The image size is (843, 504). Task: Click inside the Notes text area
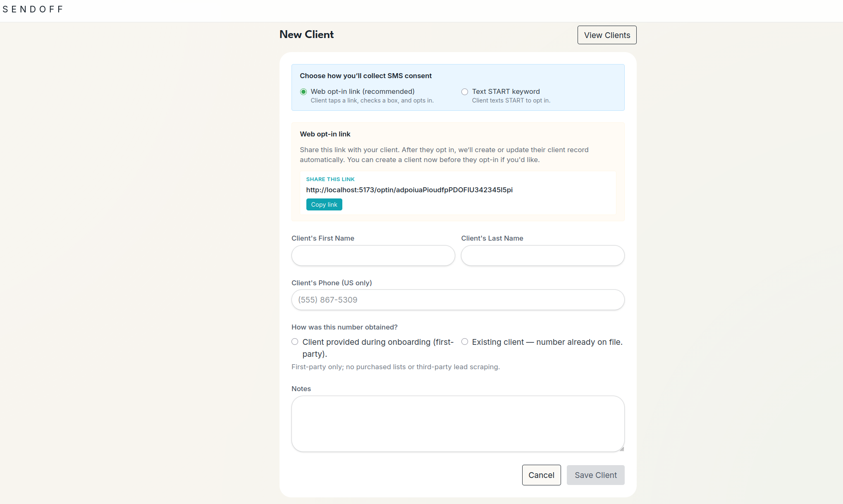click(458, 423)
